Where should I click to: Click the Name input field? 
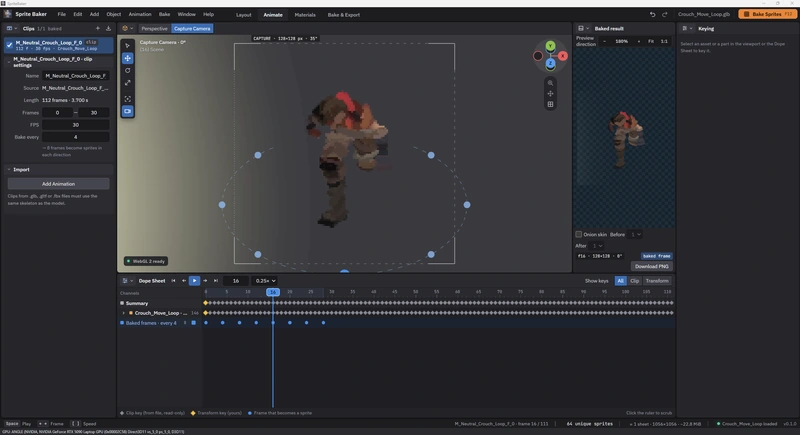point(76,75)
